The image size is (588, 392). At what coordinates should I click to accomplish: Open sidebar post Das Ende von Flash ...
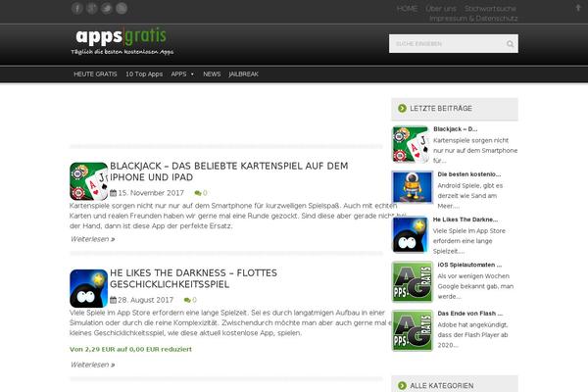click(470, 314)
